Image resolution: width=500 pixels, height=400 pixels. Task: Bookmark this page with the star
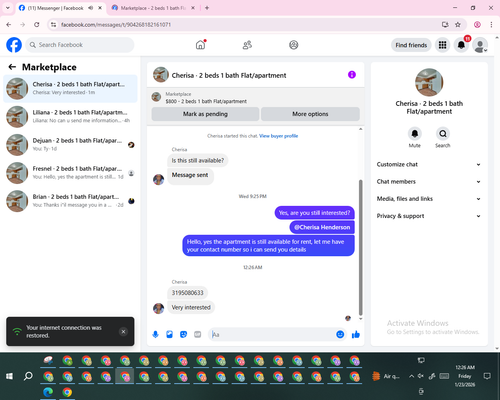pos(458,24)
